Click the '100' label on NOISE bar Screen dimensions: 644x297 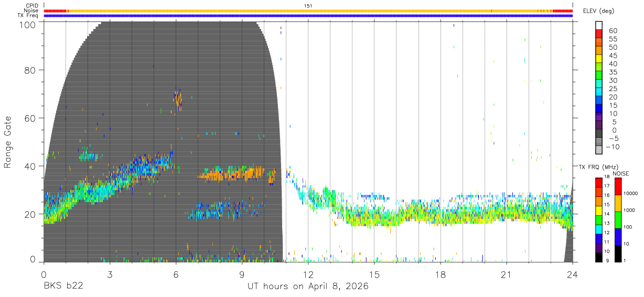point(627,227)
